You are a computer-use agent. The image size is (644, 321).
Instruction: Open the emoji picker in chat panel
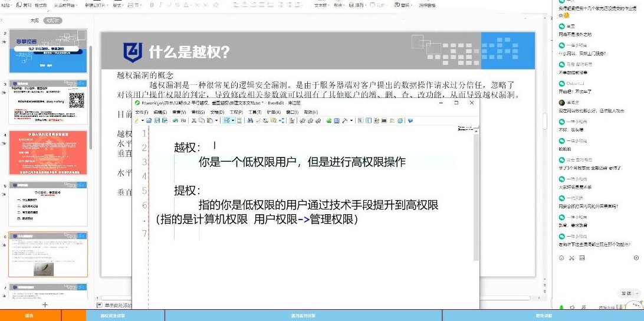tap(561, 258)
